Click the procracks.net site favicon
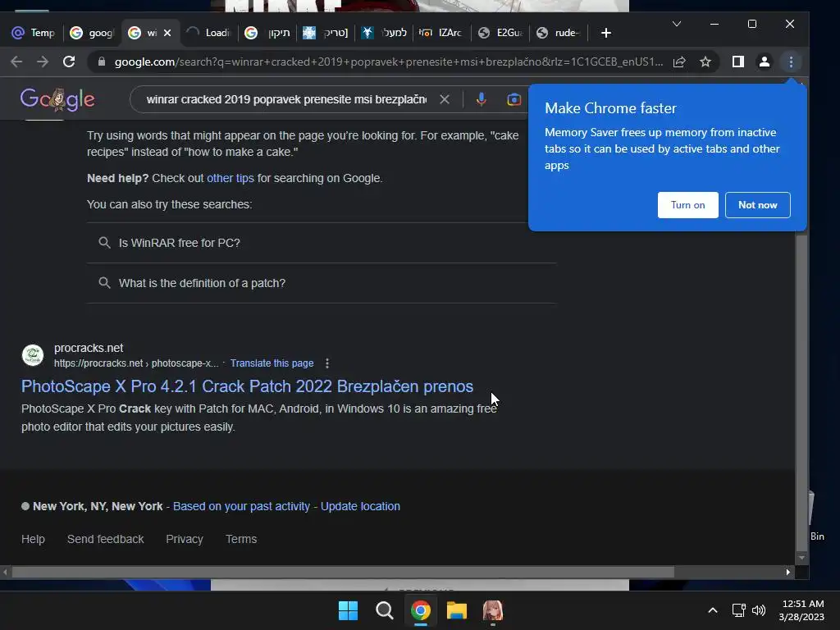 (x=33, y=355)
